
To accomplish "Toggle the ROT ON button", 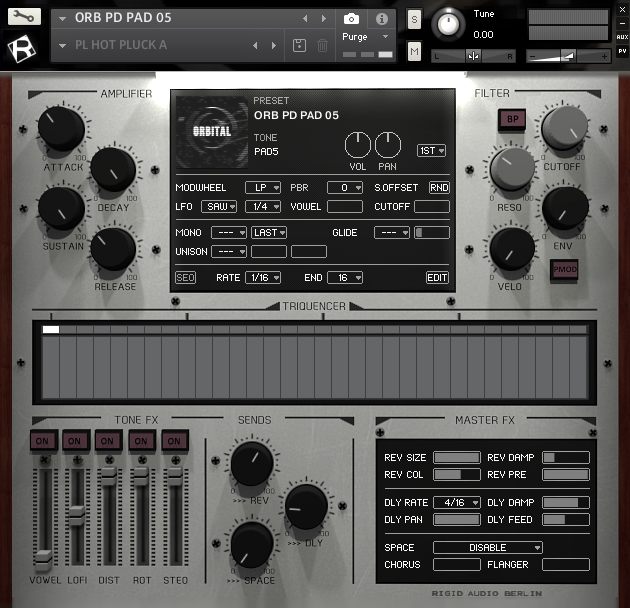I will click(x=141, y=441).
